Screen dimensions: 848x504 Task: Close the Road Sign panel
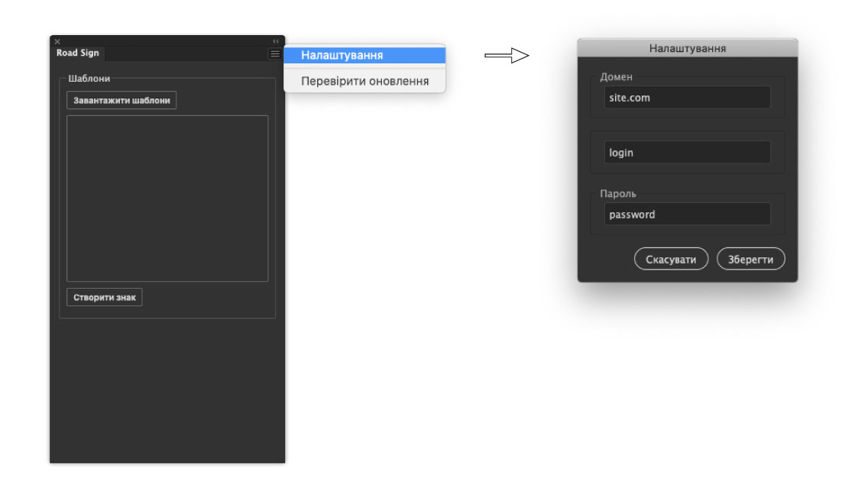(x=57, y=41)
